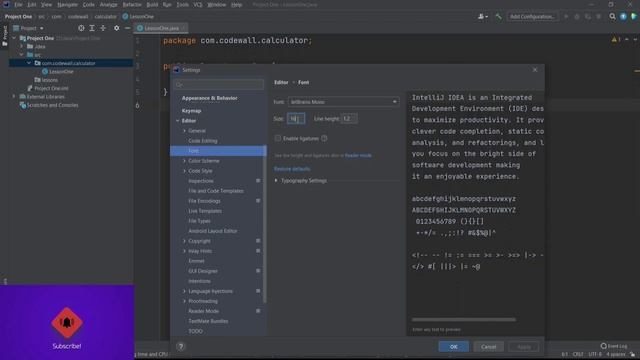This screenshot has width=640, height=360.
Task: Select Reader Mode in settings tree
Action: pyautogui.click(x=204, y=311)
